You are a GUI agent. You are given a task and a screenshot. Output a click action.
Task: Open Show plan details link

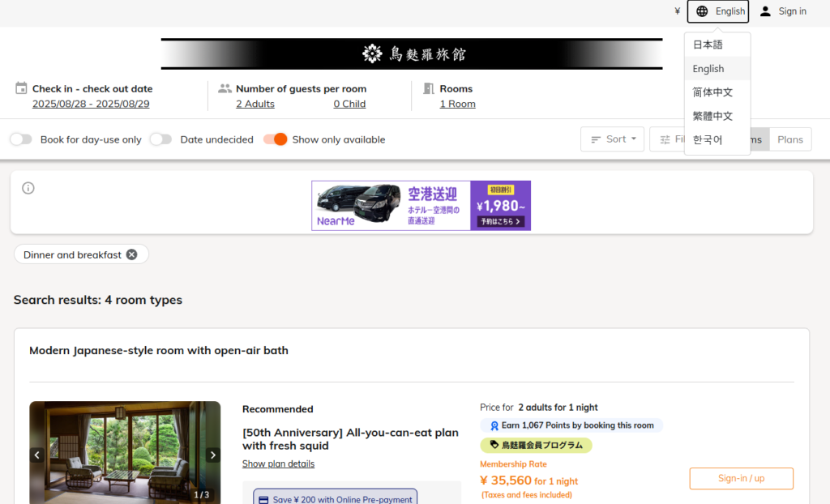click(x=279, y=463)
